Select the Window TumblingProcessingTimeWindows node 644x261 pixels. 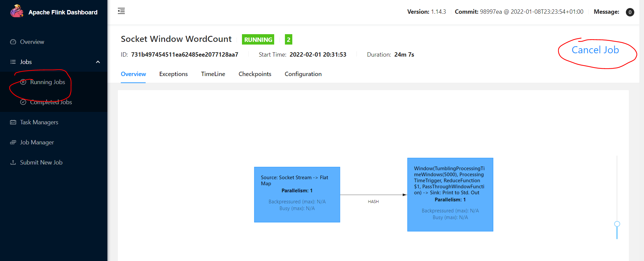click(450, 195)
